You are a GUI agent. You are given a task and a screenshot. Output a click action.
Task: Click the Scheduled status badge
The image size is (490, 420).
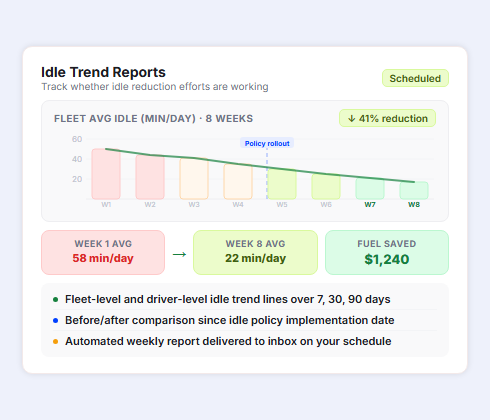[x=415, y=78]
